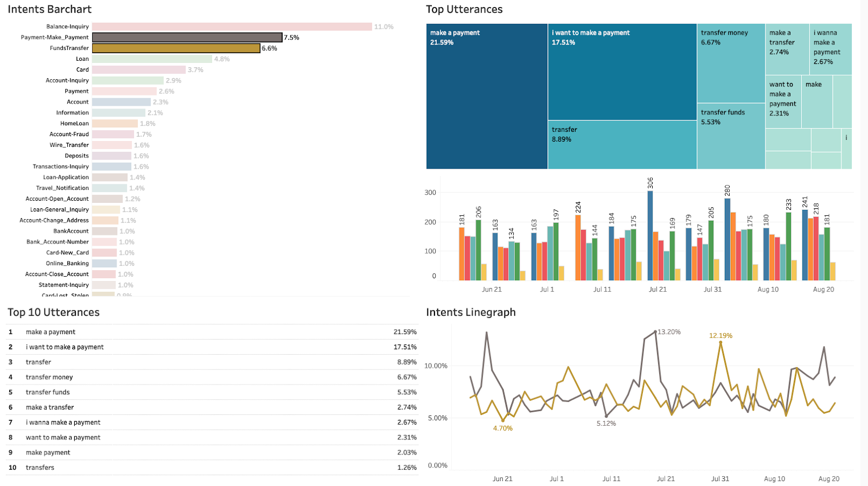
Task: Select row 3 'transfer' in Top 10 Utterances
Action: pyautogui.click(x=212, y=362)
